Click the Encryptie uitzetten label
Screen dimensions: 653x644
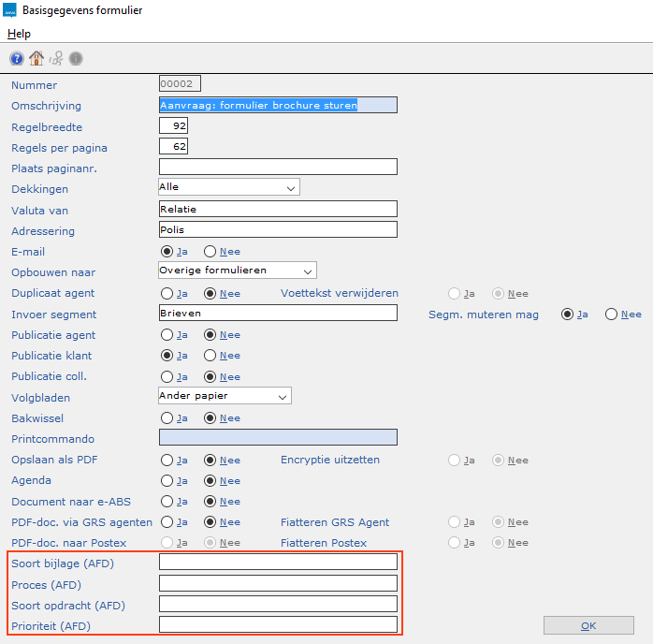pyautogui.click(x=330, y=460)
